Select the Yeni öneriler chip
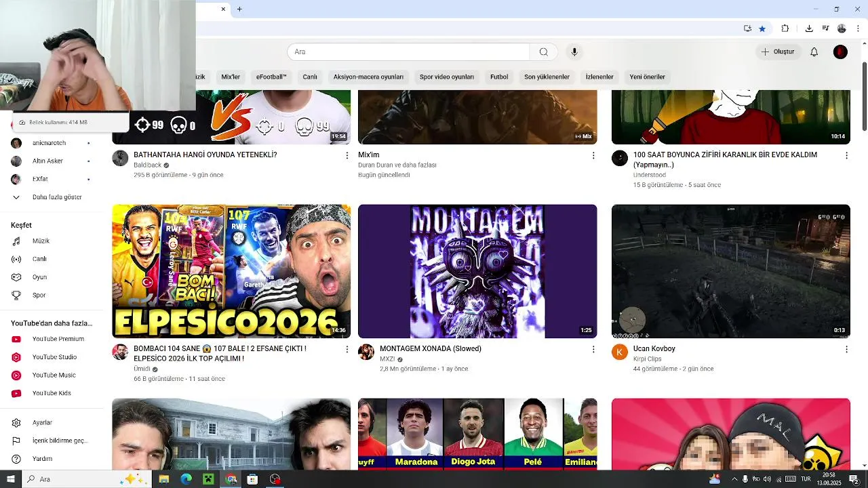The height and width of the screenshot is (488, 868). point(647,77)
